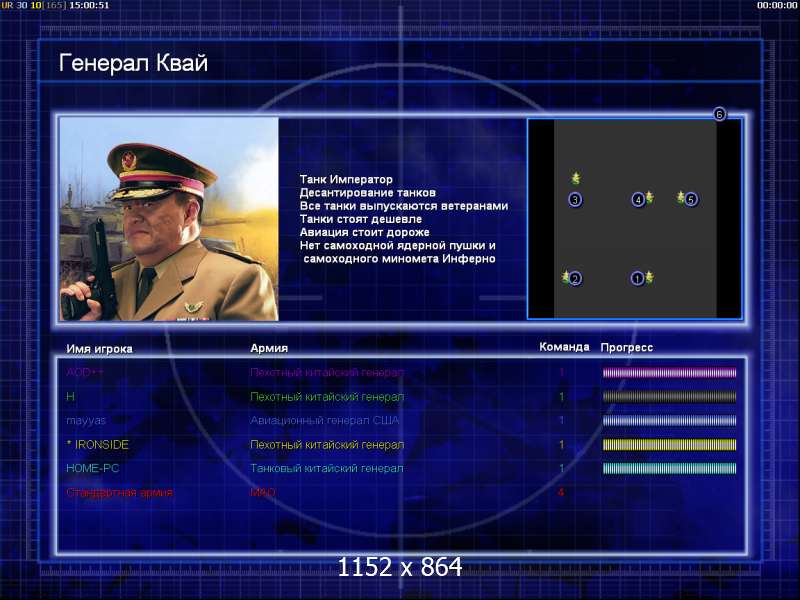Image resolution: width=800 pixels, height=600 pixels.
Task: Select start position marker 4 on minimap
Action: pos(638,199)
